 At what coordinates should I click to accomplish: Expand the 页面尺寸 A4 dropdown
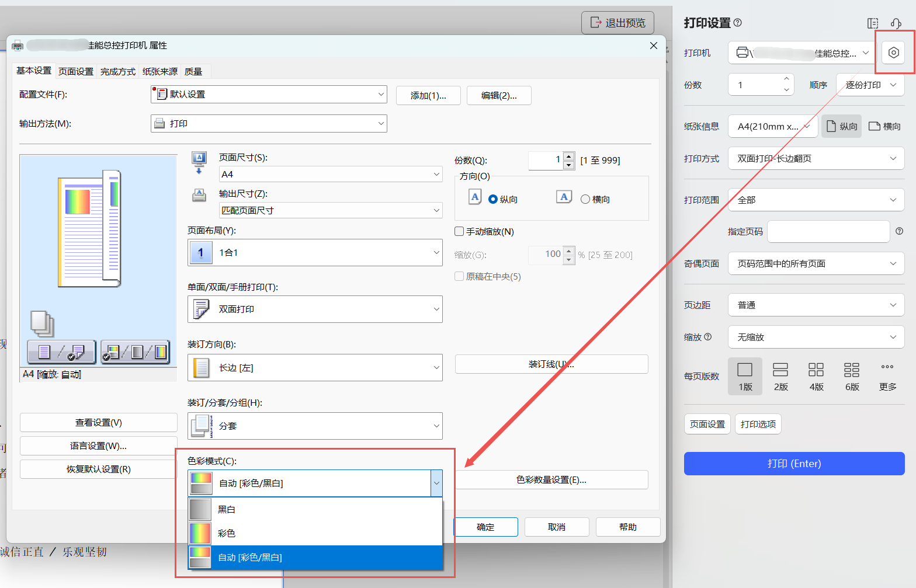tap(331, 174)
